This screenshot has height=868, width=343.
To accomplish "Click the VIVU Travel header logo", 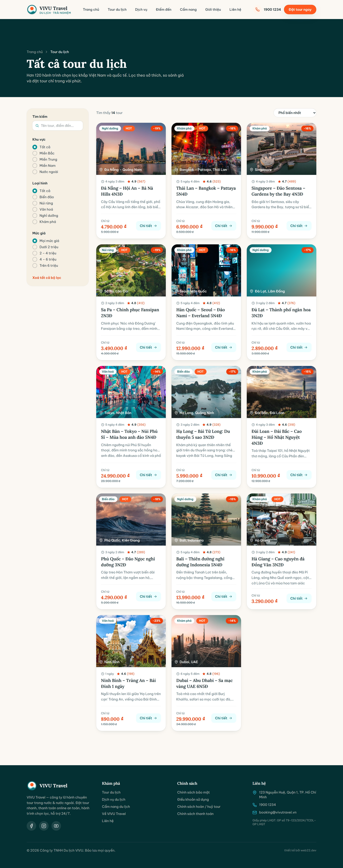I will 49,9.
